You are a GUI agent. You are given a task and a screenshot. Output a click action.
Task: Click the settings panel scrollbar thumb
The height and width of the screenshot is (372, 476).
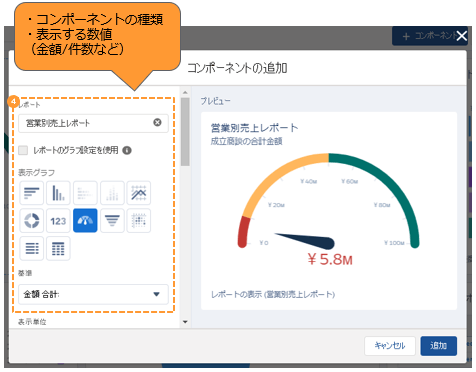tap(185, 132)
